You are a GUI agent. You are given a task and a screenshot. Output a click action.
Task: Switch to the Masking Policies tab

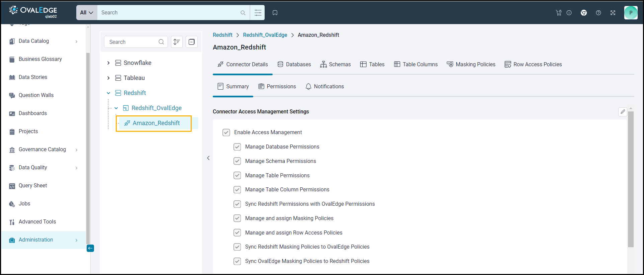(471, 64)
